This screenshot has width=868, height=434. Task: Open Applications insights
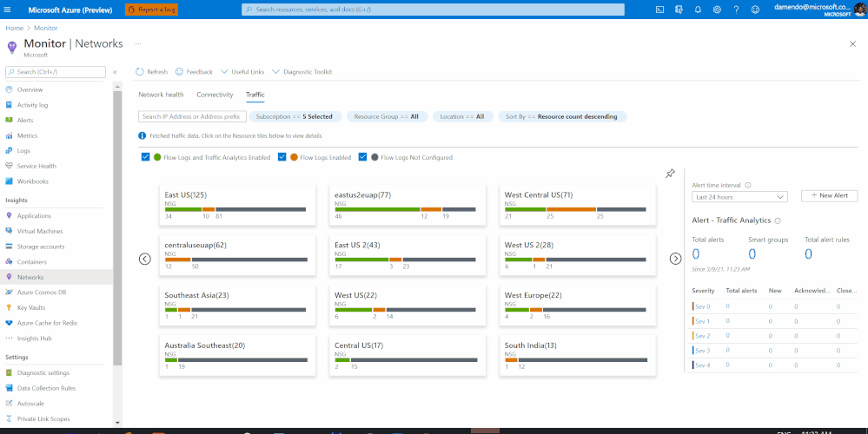[34, 215]
